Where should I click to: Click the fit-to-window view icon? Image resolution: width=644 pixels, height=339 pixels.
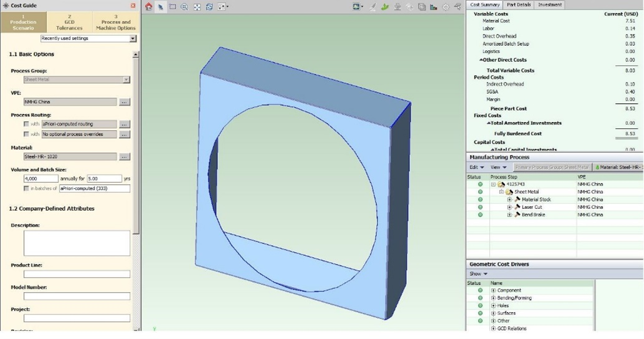point(197,7)
